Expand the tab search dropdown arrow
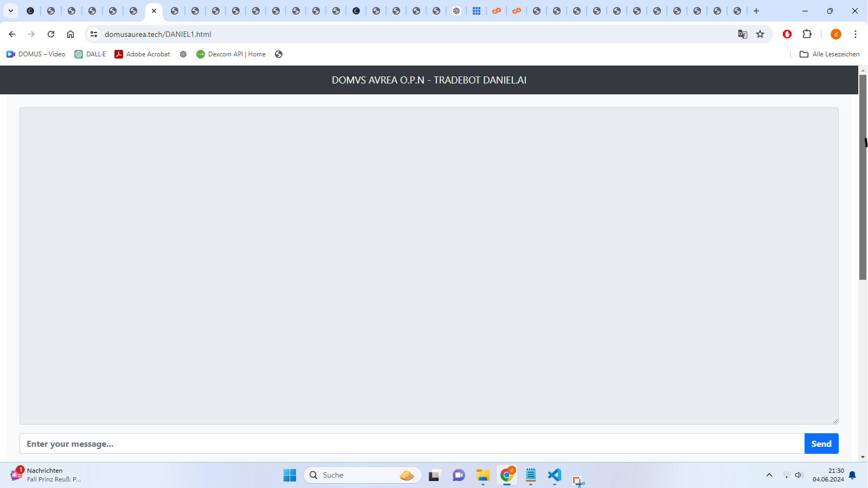This screenshot has width=868, height=488. (x=11, y=11)
